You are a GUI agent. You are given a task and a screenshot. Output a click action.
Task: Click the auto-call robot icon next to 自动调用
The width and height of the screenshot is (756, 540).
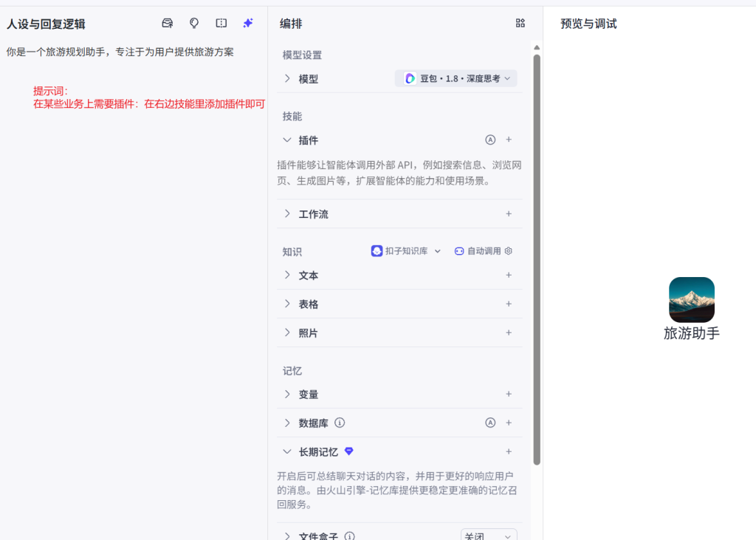(x=458, y=250)
